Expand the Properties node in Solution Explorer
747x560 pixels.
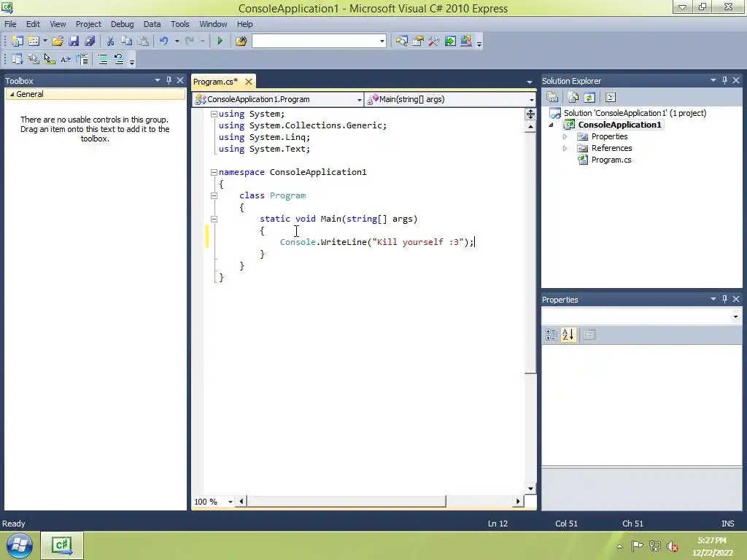pyautogui.click(x=565, y=136)
